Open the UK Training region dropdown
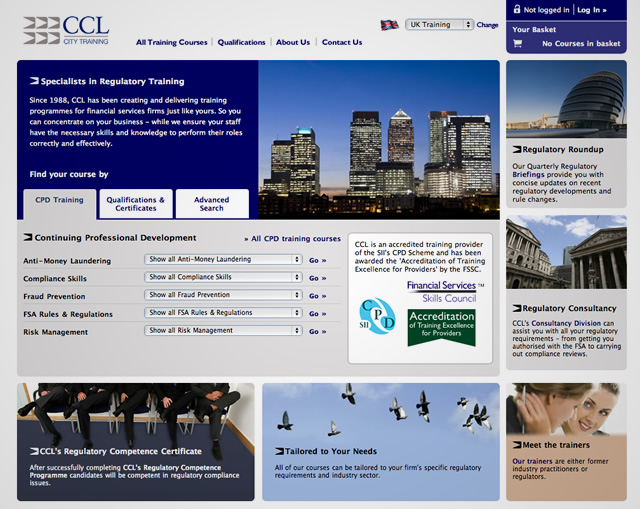Screen dimensions: 640x509 [439, 24]
